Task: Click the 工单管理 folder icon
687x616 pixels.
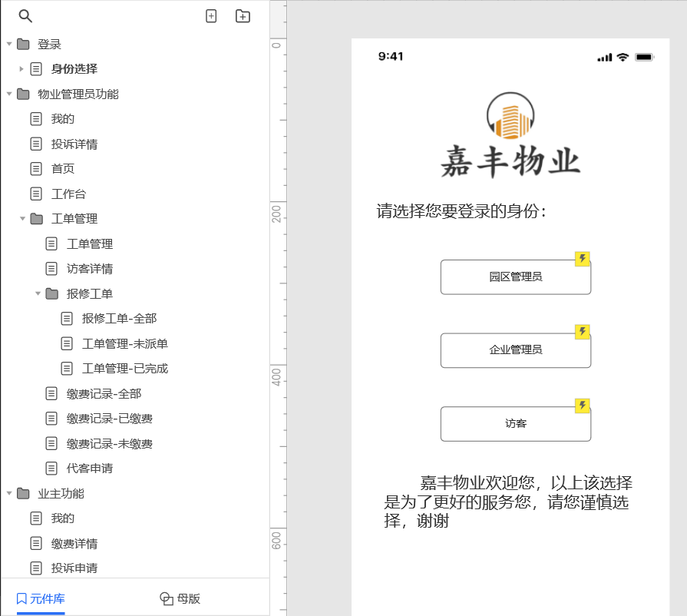Action: pos(37,218)
